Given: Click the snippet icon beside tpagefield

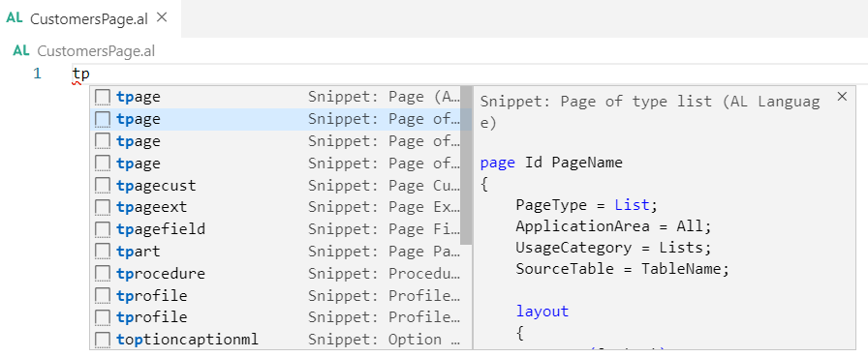Looking at the screenshot, I should pyautogui.click(x=103, y=229).
